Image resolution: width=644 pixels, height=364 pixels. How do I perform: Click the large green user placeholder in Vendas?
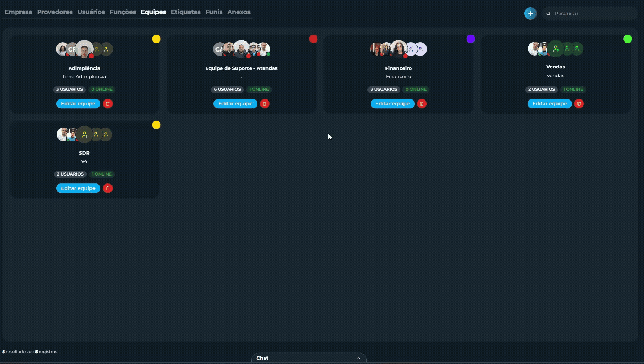click(556, 49)
